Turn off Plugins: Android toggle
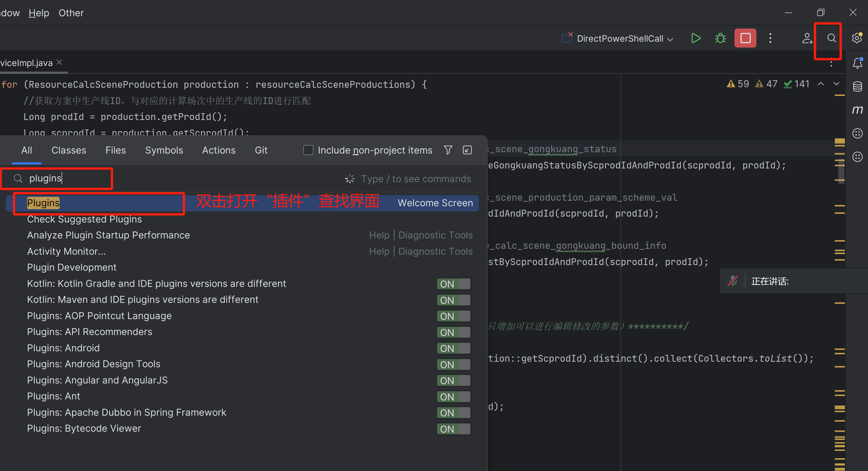This screenshot has width=868, height=471. [x=453, y=348]
